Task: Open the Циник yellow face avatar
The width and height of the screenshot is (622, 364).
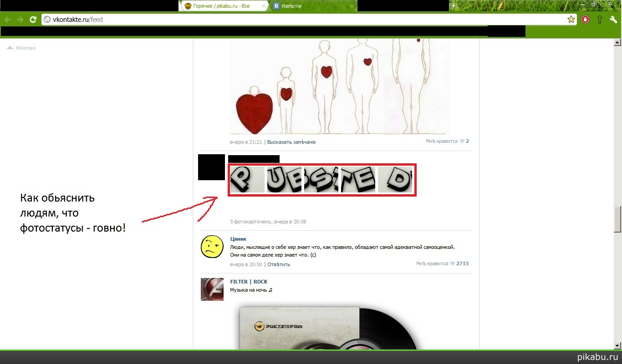Action: [x=212, y=247]
